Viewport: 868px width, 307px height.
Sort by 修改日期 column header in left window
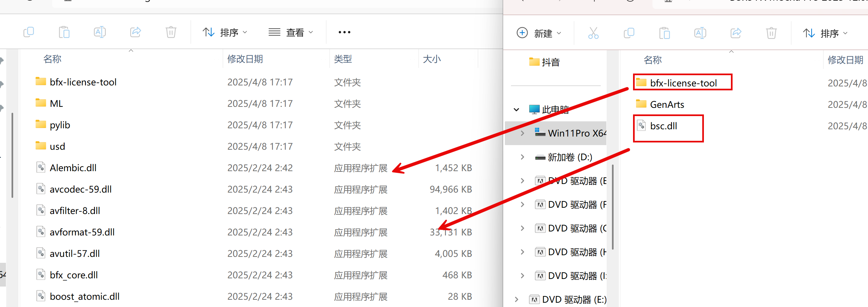click(245, 59)
